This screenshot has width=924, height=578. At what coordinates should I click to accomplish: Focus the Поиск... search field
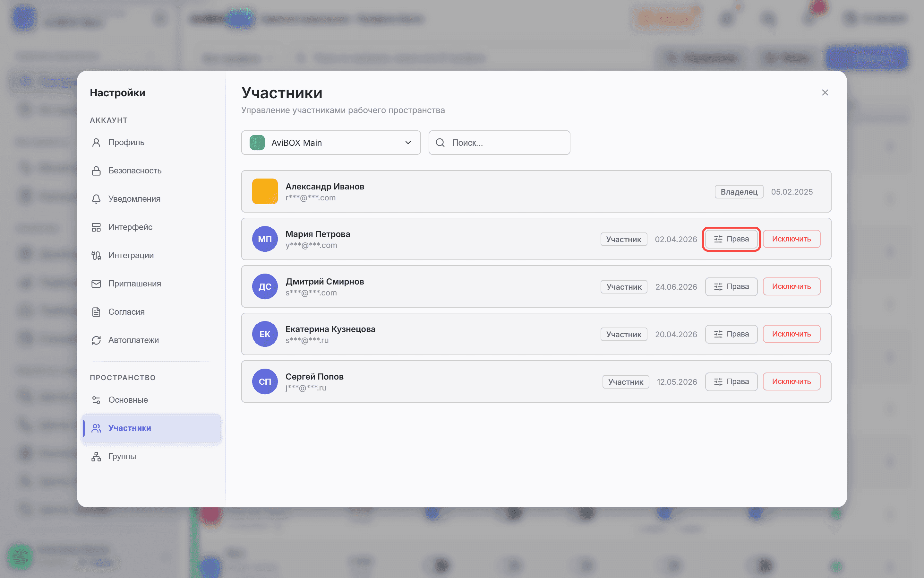coord(500,143)
